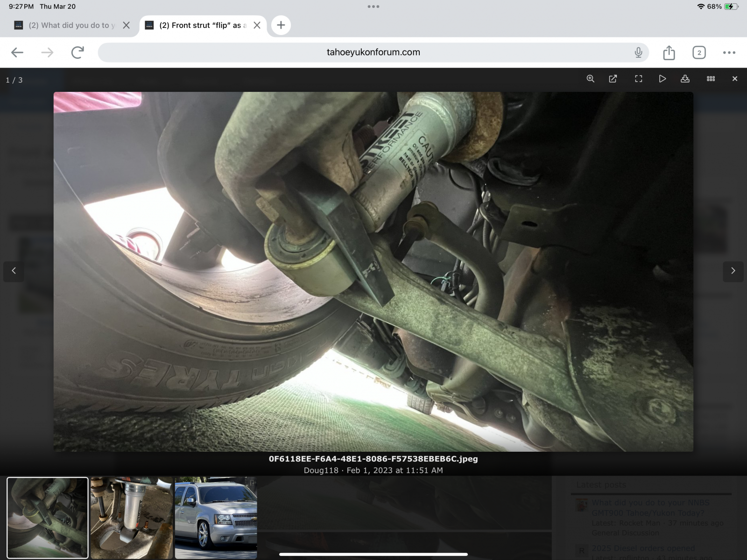Tap the 9:27 PM clock in status bar
Image resolution: width=747 pixels, height=560 pixels.
click(x=21, y=7)
